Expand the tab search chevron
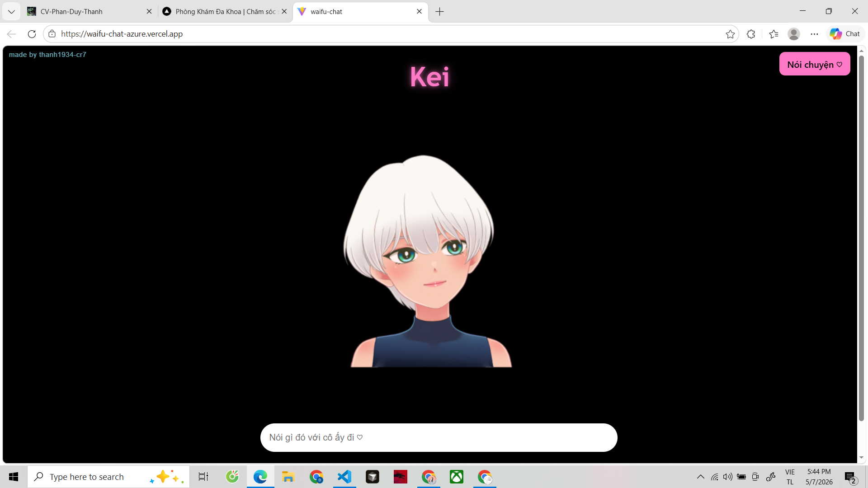This screenshot has width=868, height=488. [11, 12]
